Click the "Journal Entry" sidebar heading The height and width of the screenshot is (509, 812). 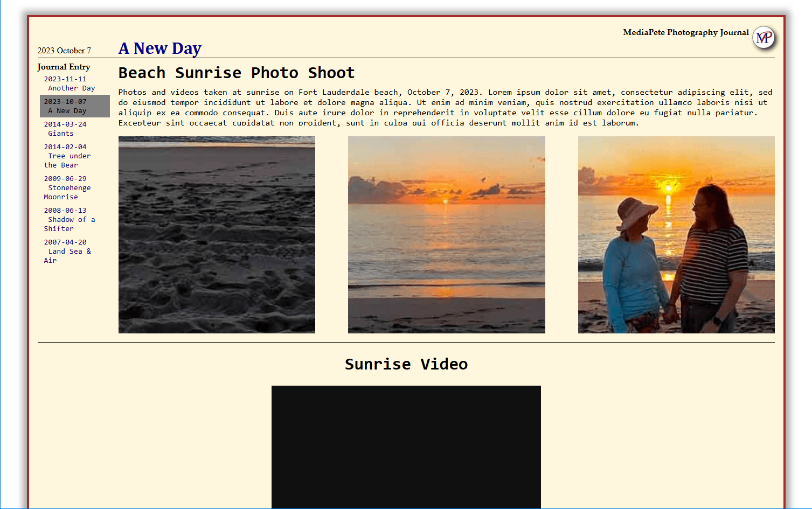[64, 67]
